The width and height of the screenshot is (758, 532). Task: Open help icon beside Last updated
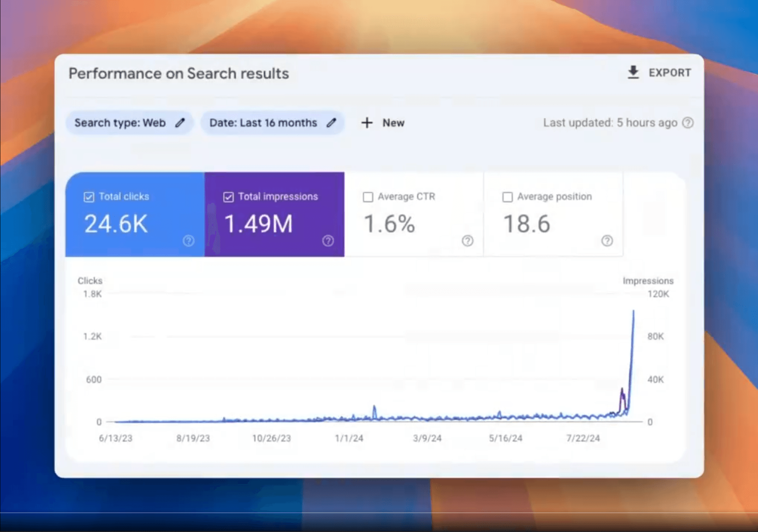(688, 123)
